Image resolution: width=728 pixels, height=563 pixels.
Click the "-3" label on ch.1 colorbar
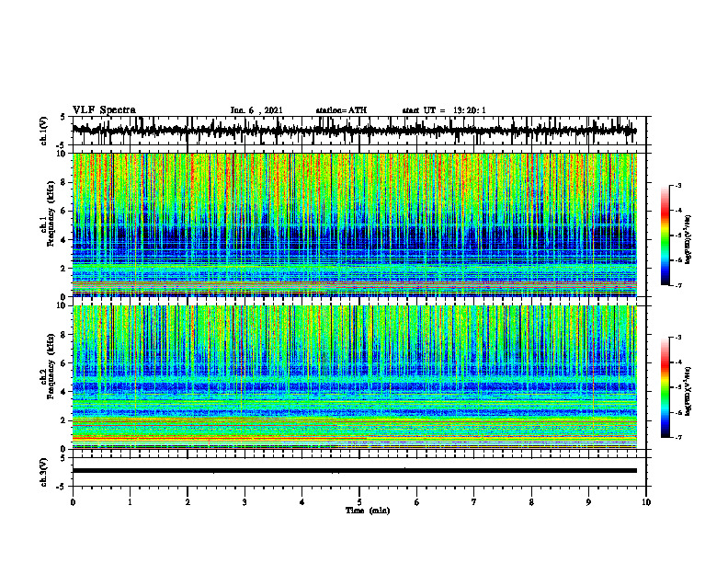tap(677, 185)
